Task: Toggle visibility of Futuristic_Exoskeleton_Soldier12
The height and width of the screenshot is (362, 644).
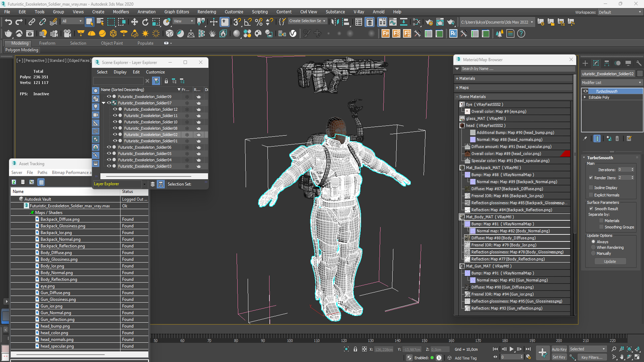Action: (x=115, y=109)
